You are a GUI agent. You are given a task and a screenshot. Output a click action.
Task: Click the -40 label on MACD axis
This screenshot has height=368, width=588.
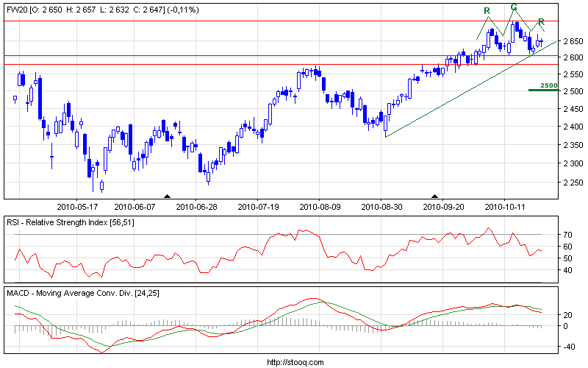[x=567, y=347]
